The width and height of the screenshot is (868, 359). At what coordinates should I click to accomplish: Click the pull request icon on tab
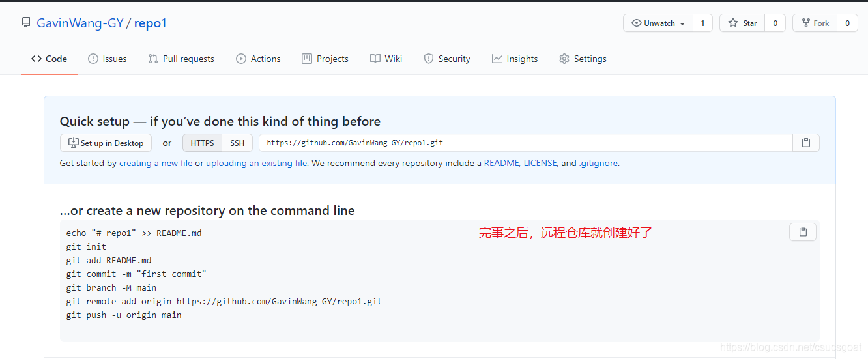pos(153,59)
